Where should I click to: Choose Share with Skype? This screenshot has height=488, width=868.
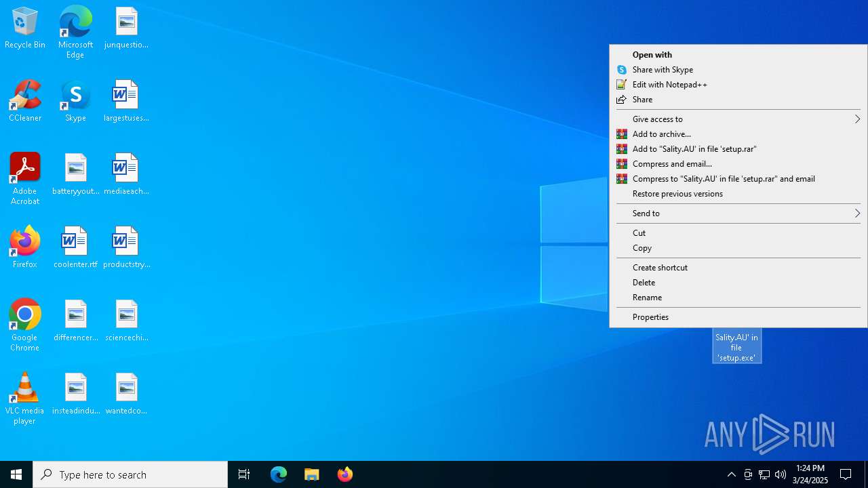pyautogui.click(x=738, y=70)
